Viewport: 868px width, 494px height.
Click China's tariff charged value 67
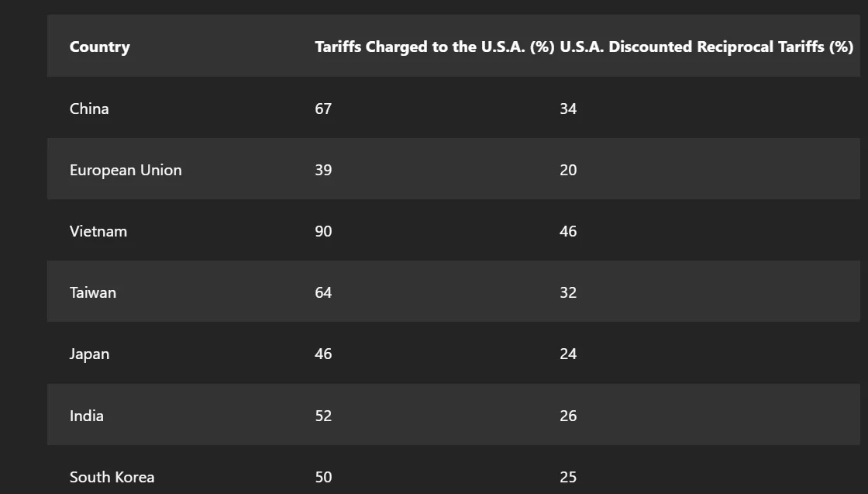point(323,109)
